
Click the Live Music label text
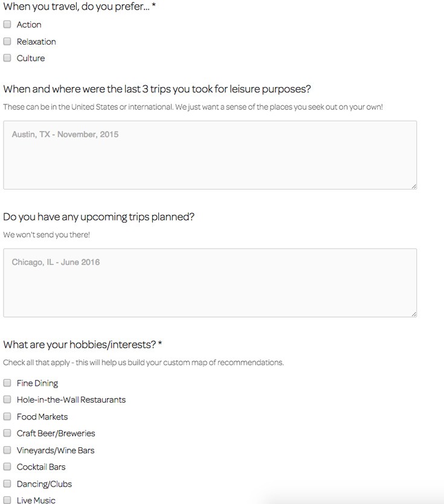coord(36,500)
